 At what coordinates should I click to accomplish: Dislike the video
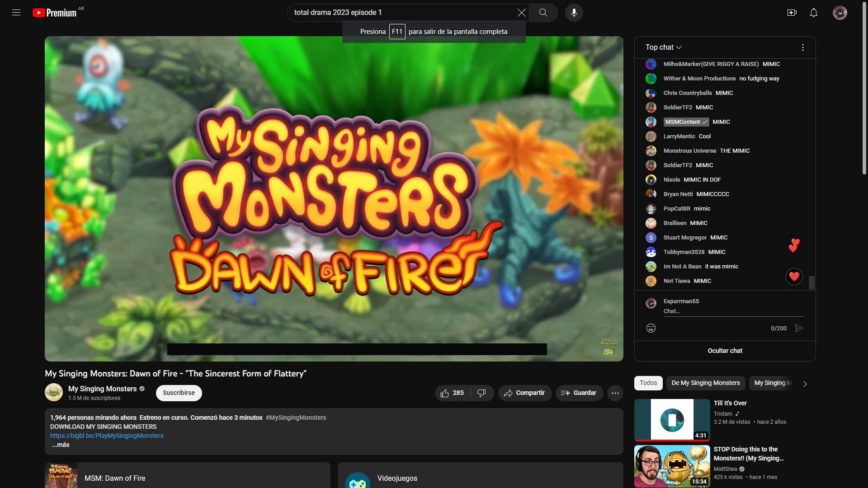481,393
